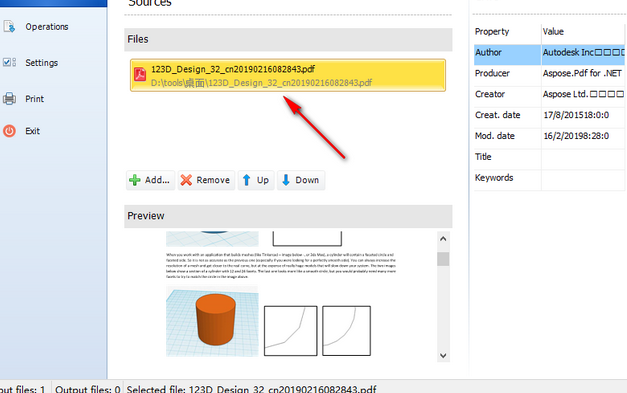
Task: Click the Print printer icon
Action: click(9, 99)
